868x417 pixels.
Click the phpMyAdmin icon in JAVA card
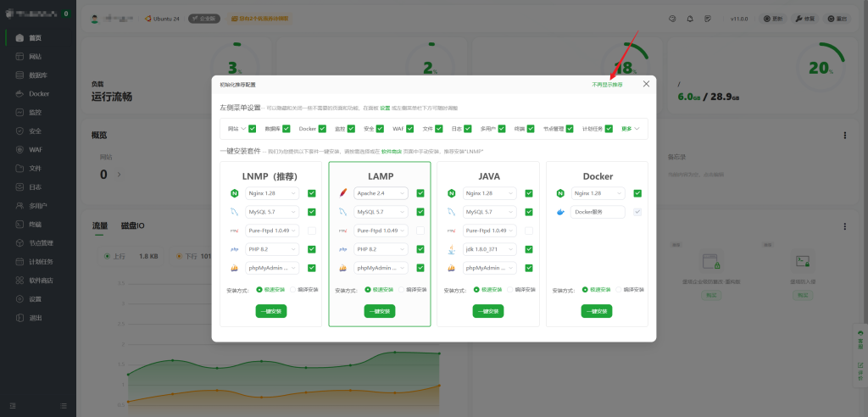[x=451, y=268]
